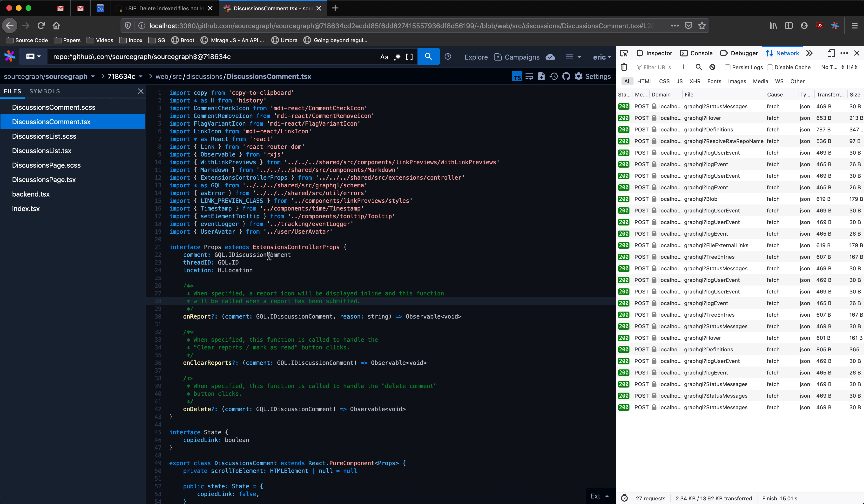The width and height of the screenshot is (864, 504).
Task: Clear network log with trash icon
Action: 624,67
